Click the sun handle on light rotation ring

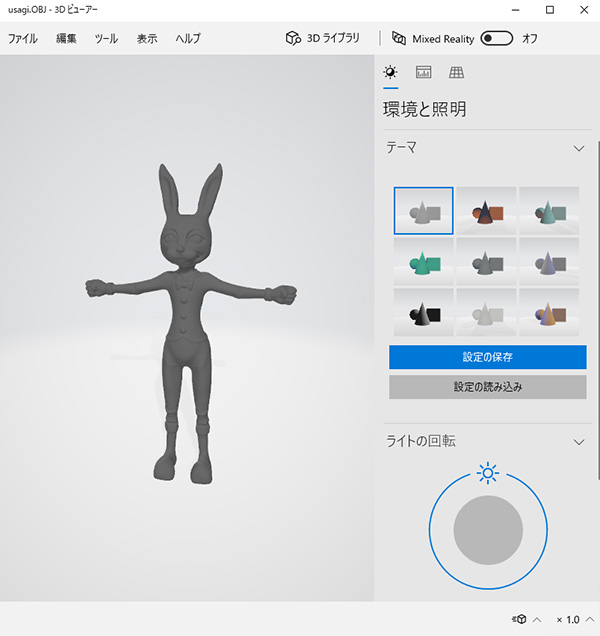pyautogui.click(x=488, y=472)
